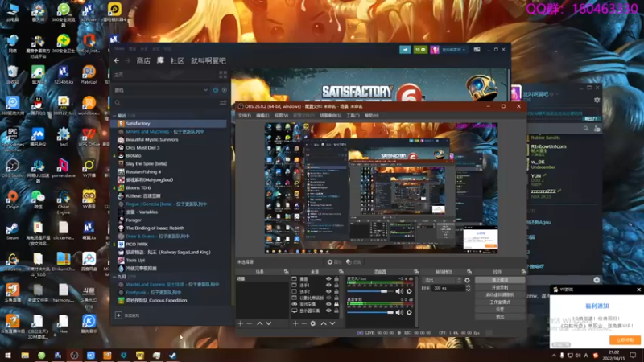
Task: Pop out the OBS scenes dock
Action: [287, 272]
